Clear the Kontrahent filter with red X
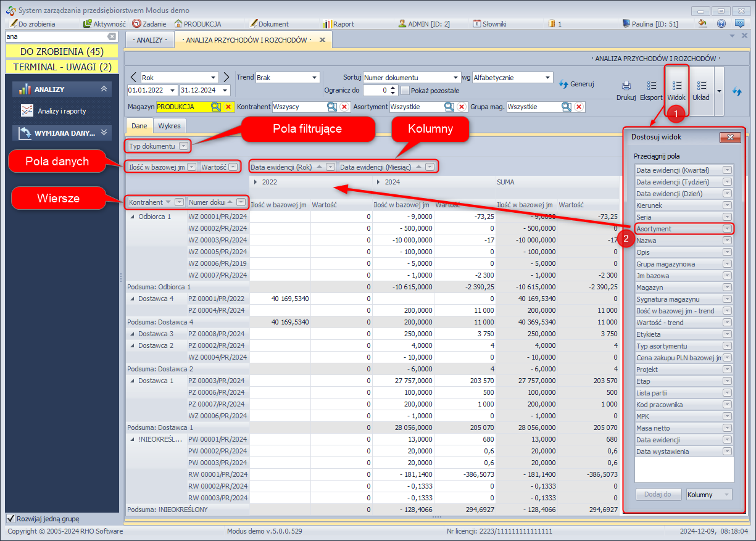Image resolution: width=756 pixels, height=541 pixels. pos(344,107)
